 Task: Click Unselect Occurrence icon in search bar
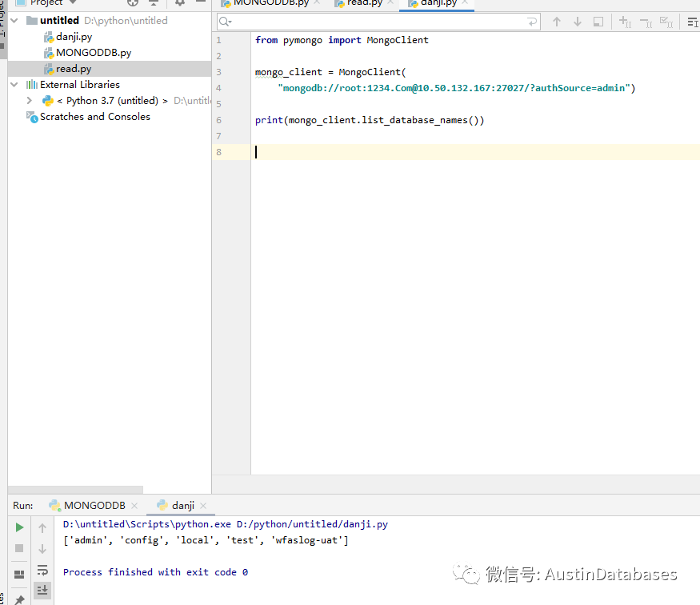[x=646, y=22]
